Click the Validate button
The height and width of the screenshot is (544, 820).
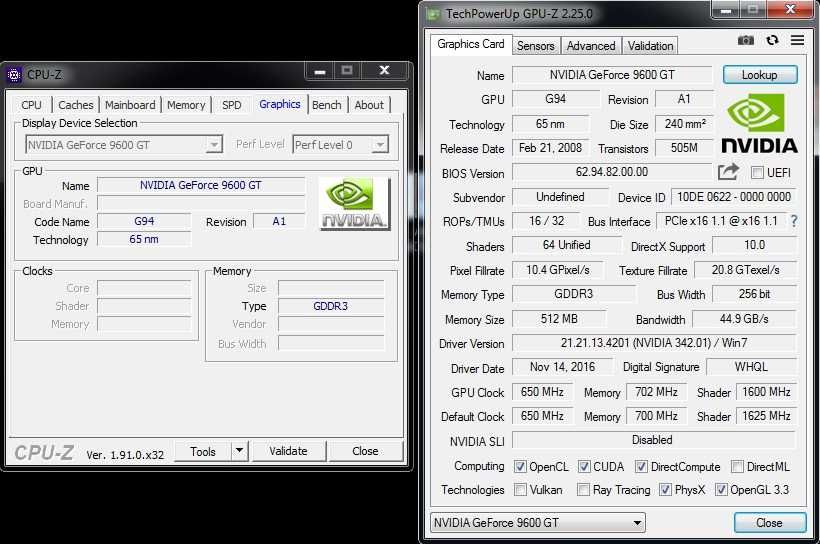click(289, 451)
